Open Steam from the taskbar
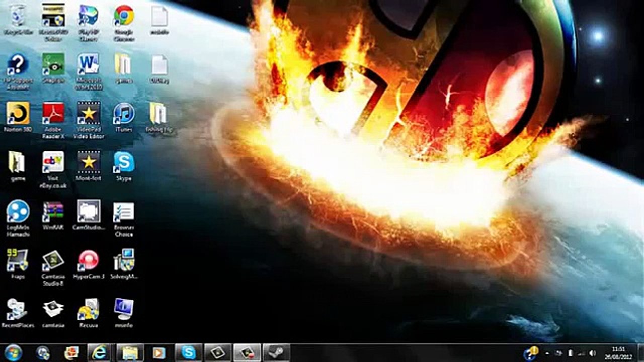This screenshot has width=644, height=362. tap(276, 353)
